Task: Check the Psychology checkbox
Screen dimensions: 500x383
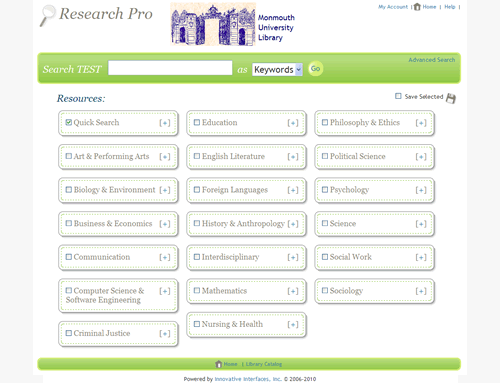Action: pos(325,190)
